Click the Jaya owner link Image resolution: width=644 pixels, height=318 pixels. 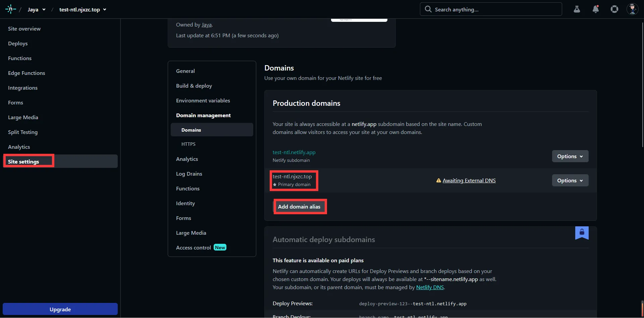pos(207,25)
